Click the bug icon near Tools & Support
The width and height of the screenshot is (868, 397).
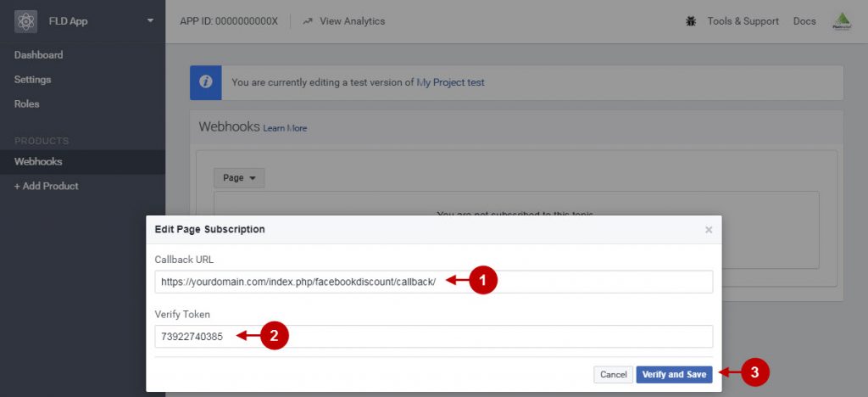(690, 21)
